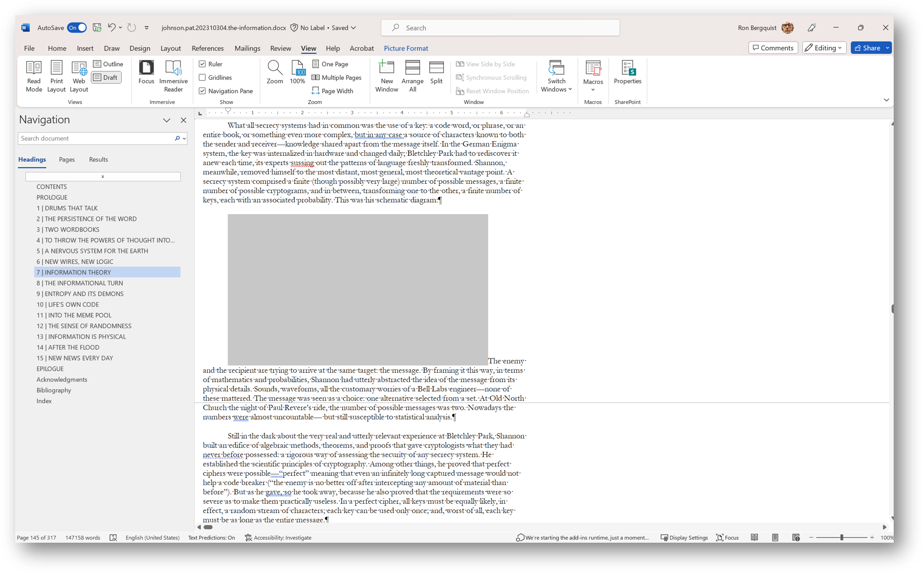
Task: Select heading 9 | ENTROPY AND ITS DEMONS
Action: click(80, 294)
